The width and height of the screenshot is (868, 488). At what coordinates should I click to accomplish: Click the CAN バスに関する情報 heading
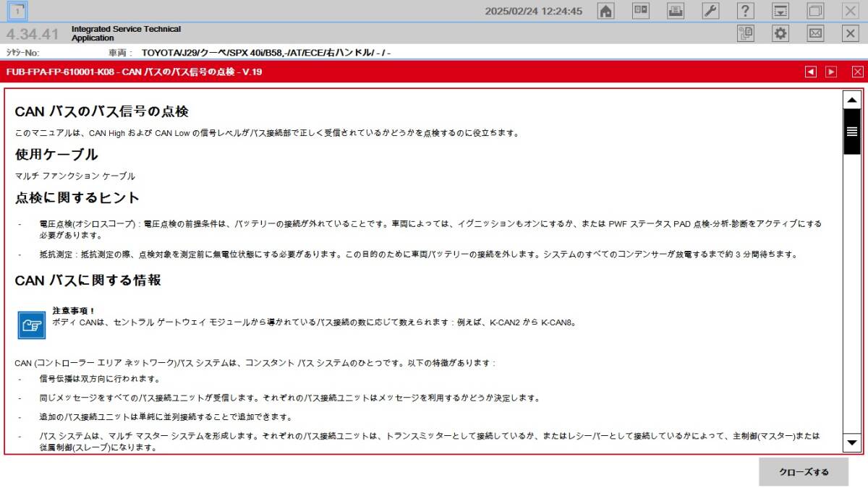point(88,280)
